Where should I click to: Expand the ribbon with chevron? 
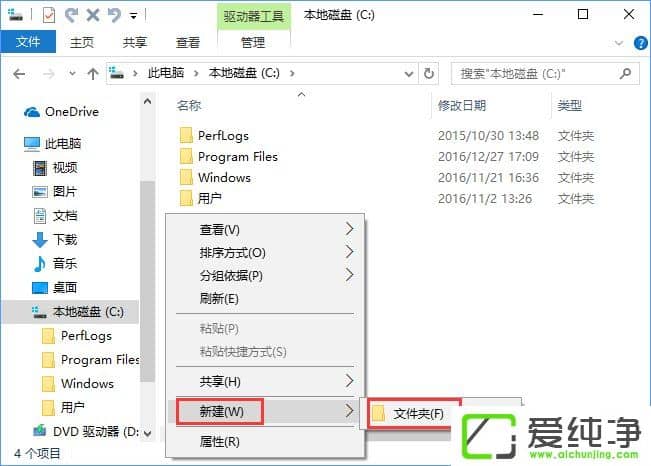tap(619, 43)
